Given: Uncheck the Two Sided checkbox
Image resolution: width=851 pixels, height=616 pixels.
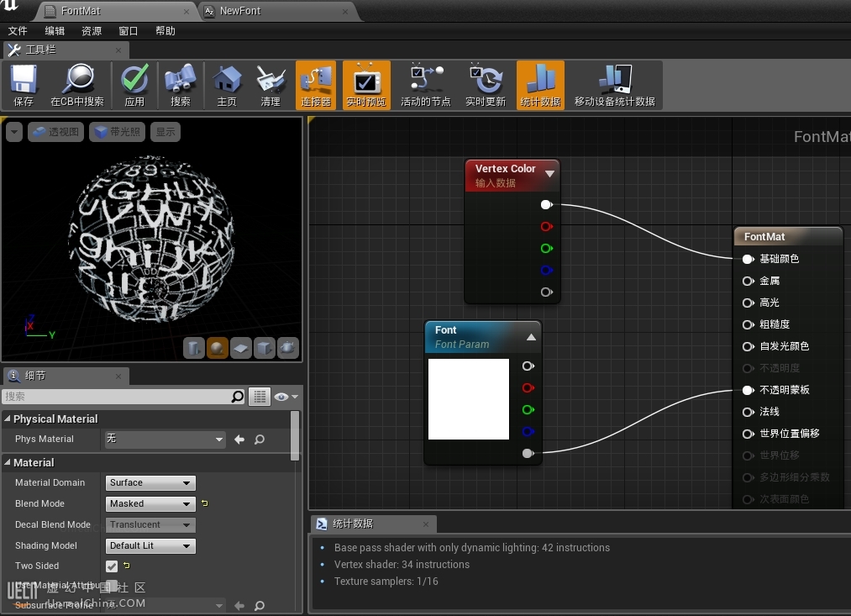Looking at the screenshot, I should point(112,566).
